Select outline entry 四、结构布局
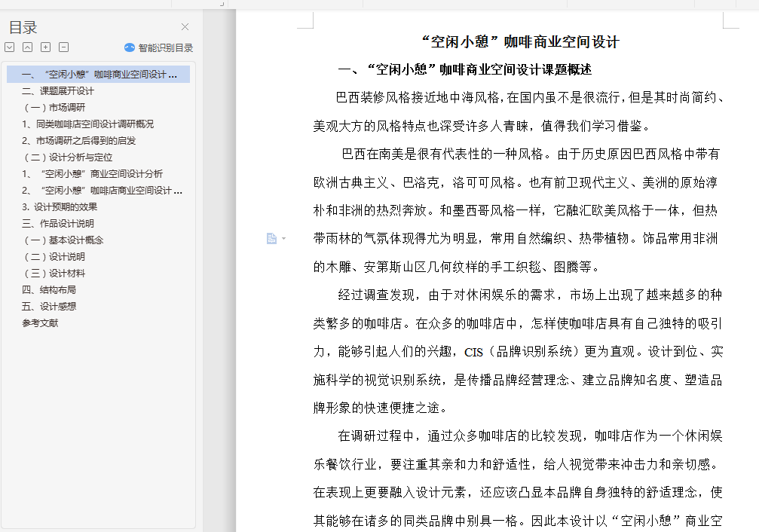Screen dimensions: 759x532 point(48,290)
